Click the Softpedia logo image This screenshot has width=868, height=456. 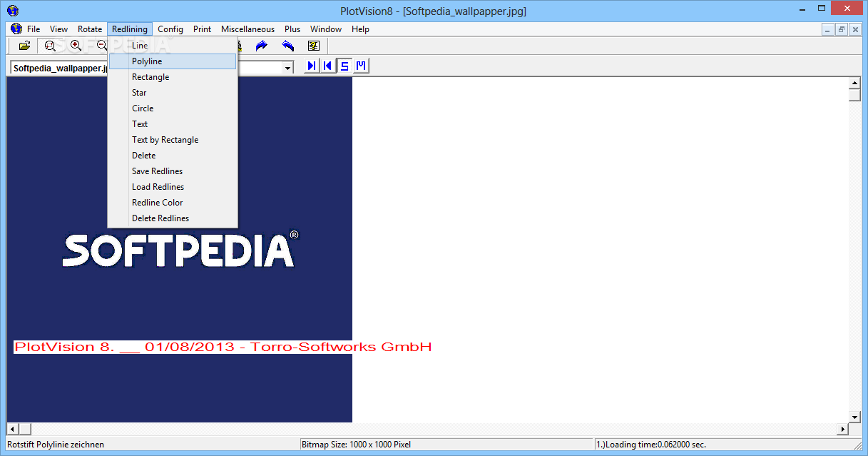pos(181,248)
